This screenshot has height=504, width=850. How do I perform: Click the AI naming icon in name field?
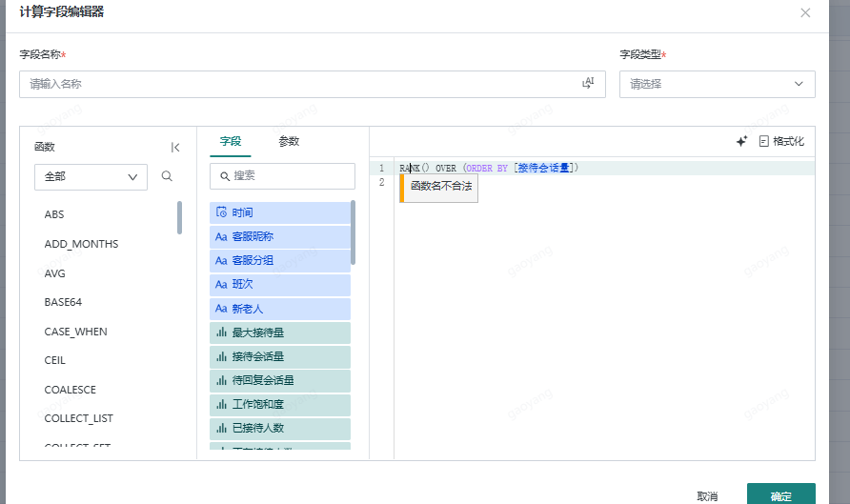pos(588,83)
